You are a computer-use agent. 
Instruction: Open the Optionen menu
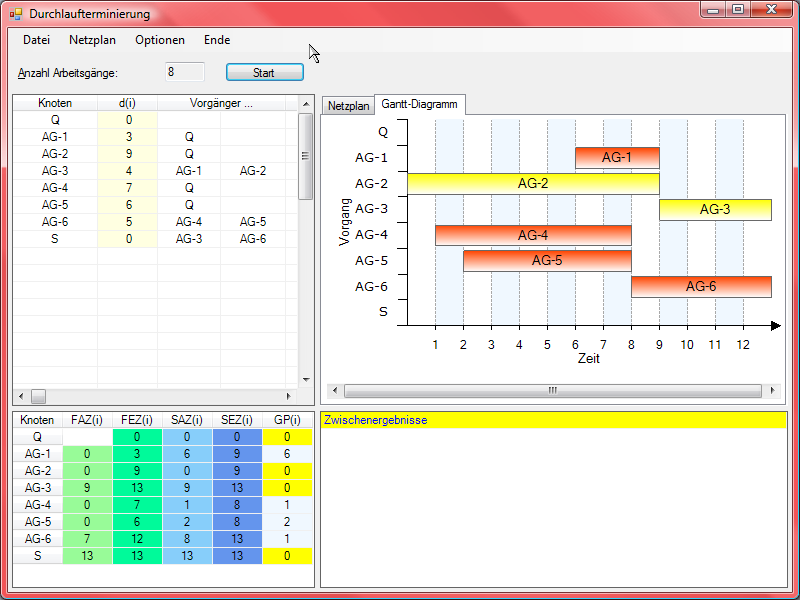point(160,40)
